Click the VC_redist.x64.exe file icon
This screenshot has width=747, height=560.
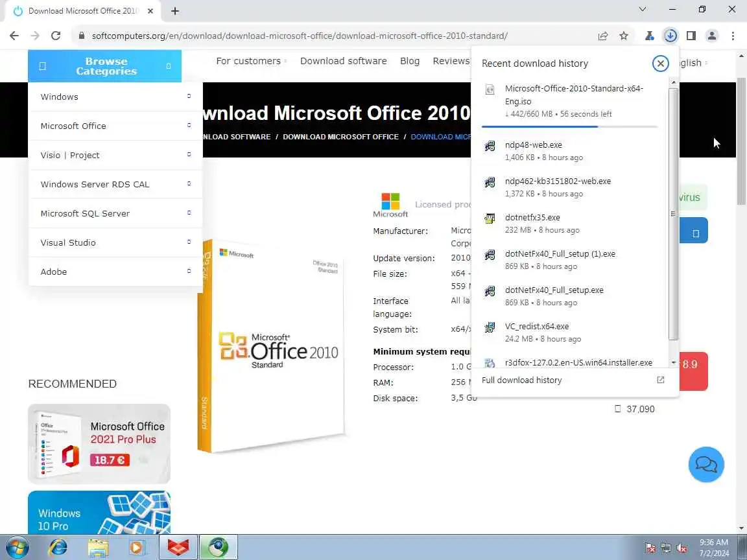point(490,327)
